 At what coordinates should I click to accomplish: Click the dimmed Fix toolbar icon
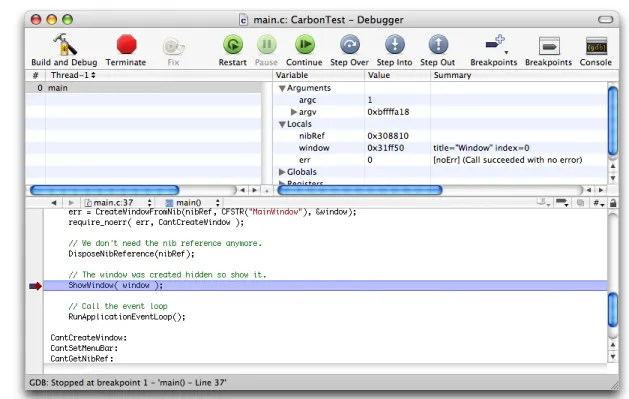point(173,46)
